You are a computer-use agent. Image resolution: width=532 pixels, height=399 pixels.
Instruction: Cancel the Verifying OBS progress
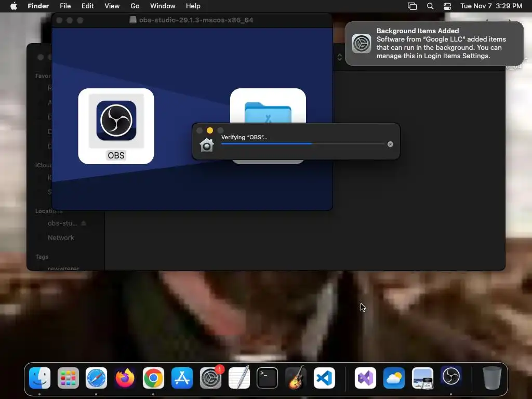[390, 144]
